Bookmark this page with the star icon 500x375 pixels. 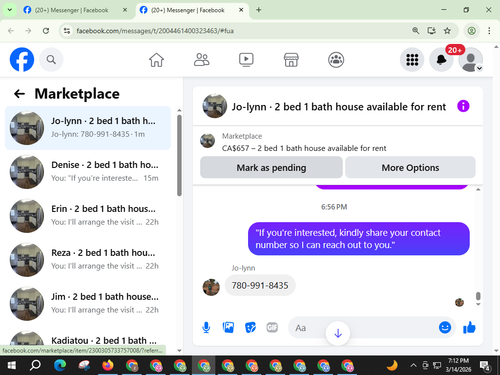click(x=447, y=31)
